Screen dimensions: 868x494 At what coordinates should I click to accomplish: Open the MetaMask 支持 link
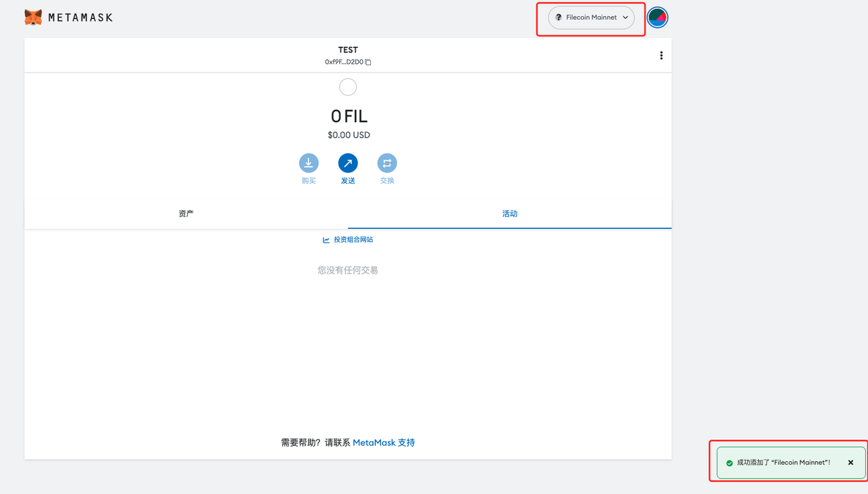coord(384,442)
